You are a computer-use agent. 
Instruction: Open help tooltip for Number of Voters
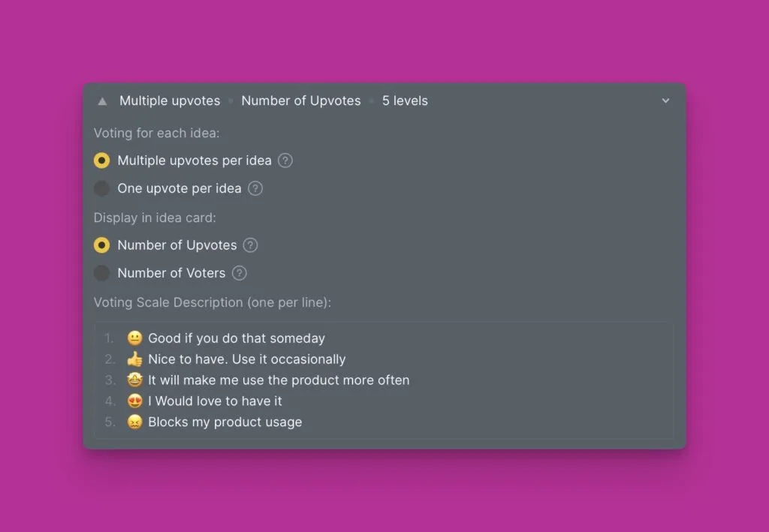coord(240,273)
